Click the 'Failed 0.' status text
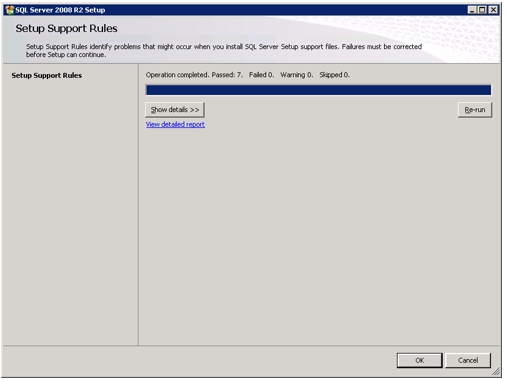Image resolution: width=507 pixels, height=379 pixels. click(x=261, y=75)
